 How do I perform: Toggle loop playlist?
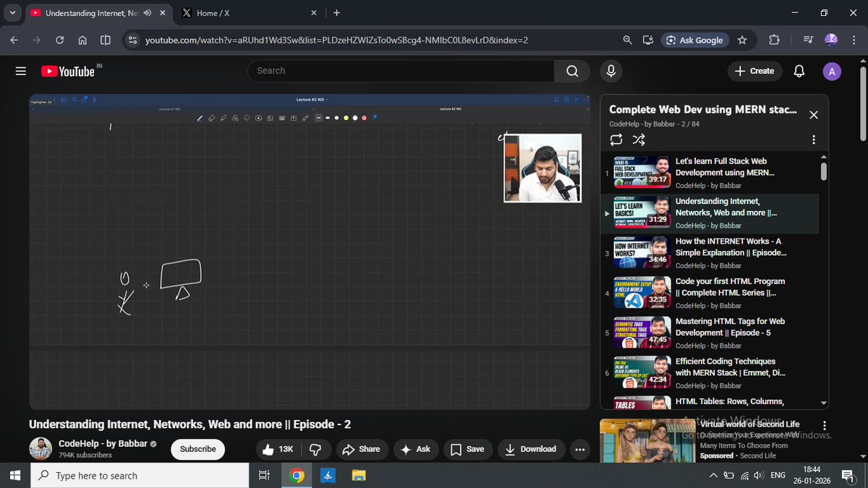pyautogui.click(x=616, y=140)
